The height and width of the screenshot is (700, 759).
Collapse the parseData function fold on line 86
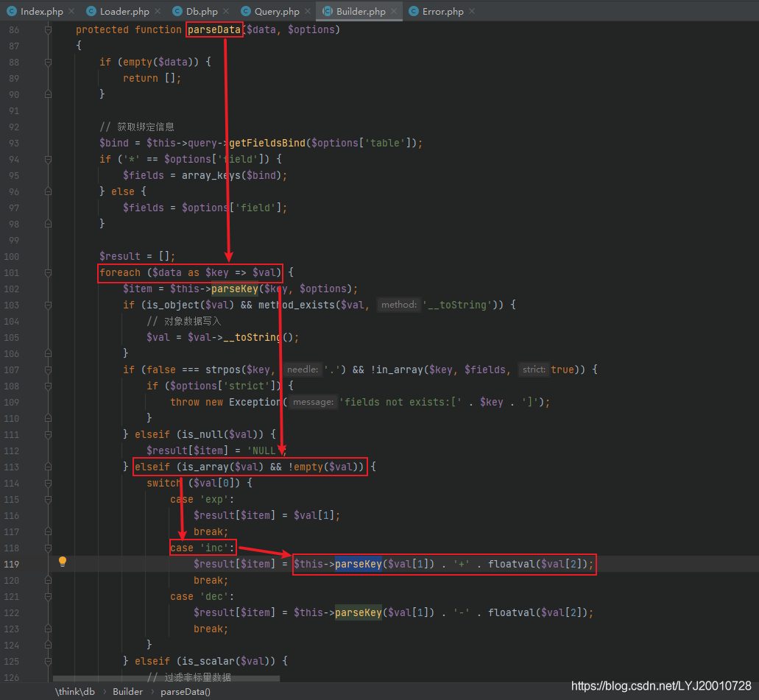(x=48, y=30)
